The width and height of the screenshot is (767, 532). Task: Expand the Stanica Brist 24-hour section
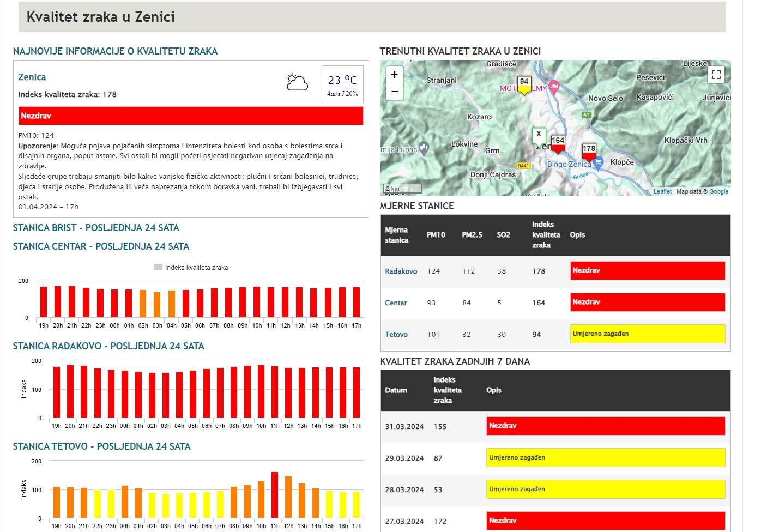pyautogui.click(x=96, y=228)
